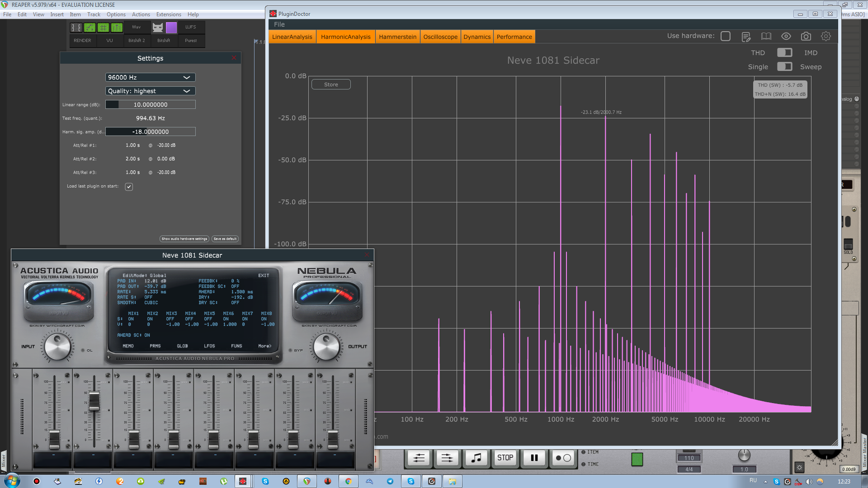Click More> in Nebula display
868x488 pixels.
point(264,346)
